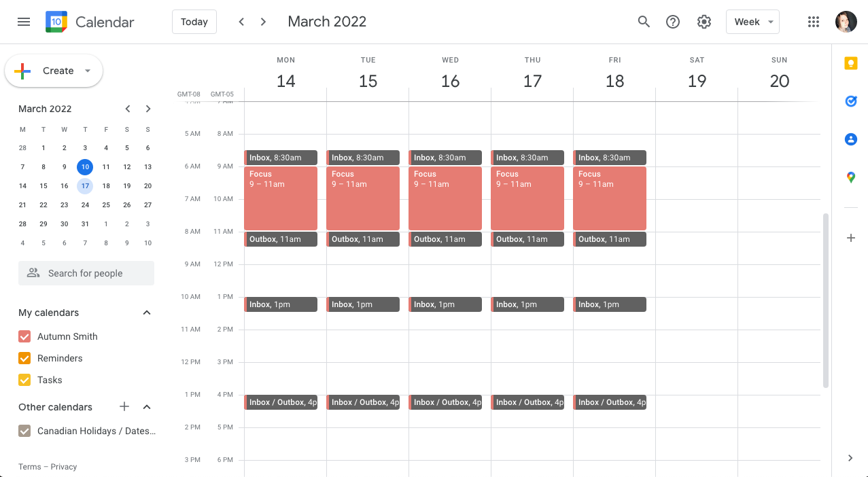Collapse the My calendars section

(146, 313)
